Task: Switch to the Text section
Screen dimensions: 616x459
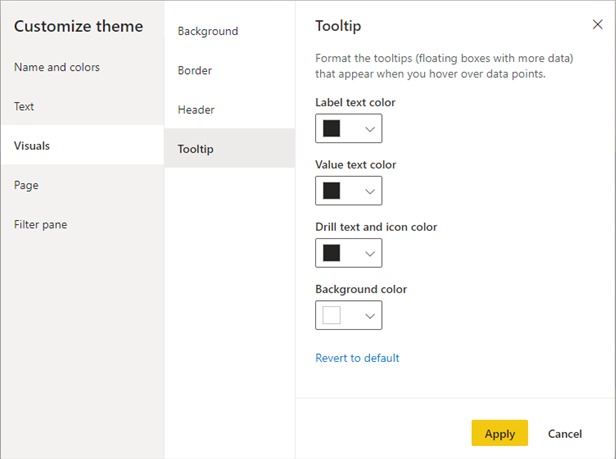Action: point(25,106)
